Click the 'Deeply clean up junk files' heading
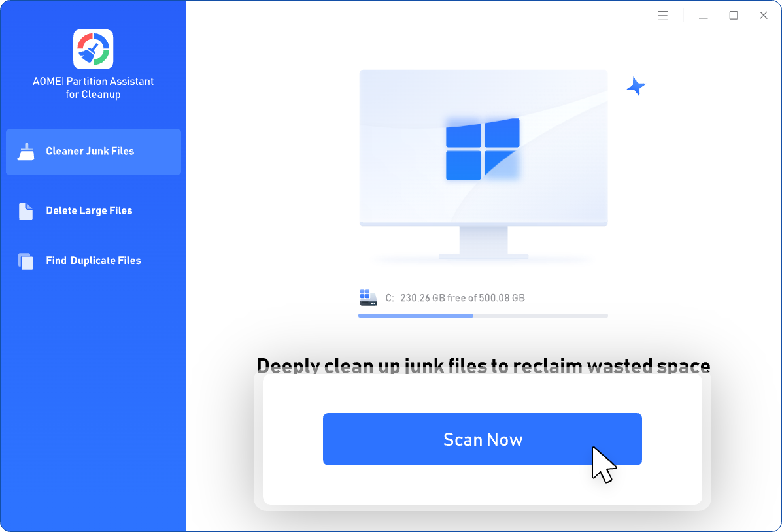Image resolution: width=782 pixels, height=532 pixels. 483,365
